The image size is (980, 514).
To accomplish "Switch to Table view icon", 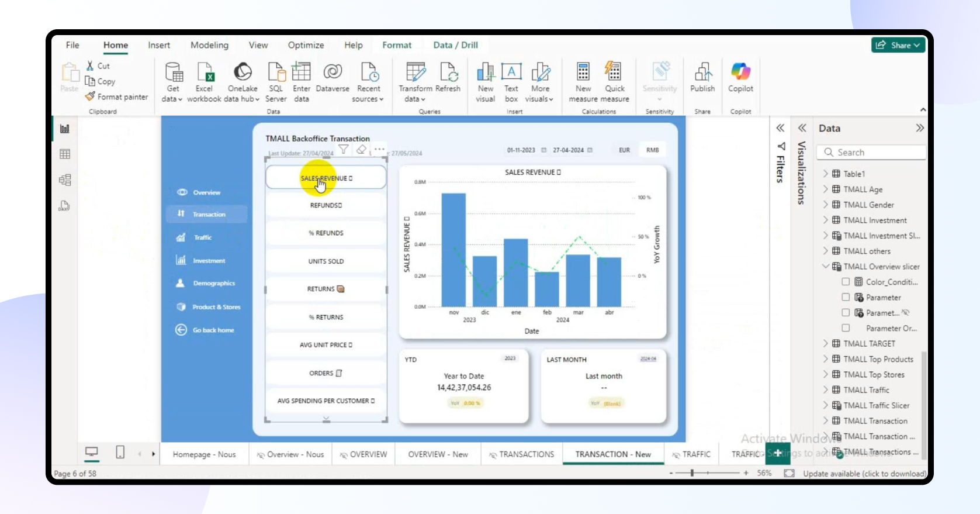I will (65, 154).
